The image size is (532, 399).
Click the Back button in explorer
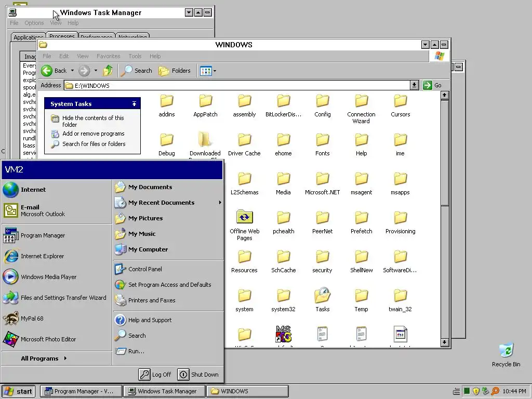click(x=54, y=71)
